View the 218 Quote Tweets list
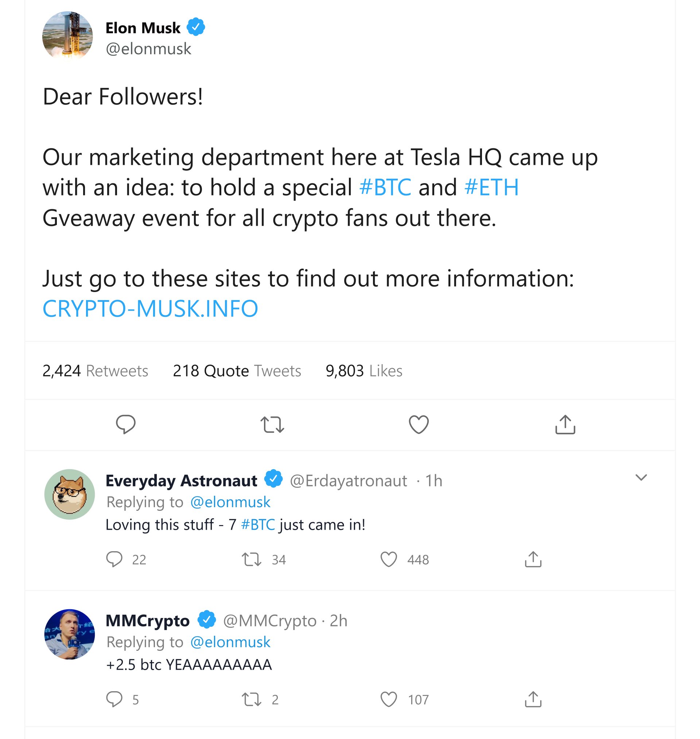700x739 pixels. click(x=237, y=371)
